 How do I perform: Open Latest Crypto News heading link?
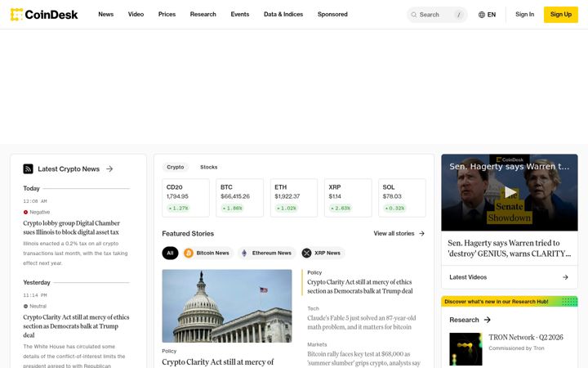(69, 169)
